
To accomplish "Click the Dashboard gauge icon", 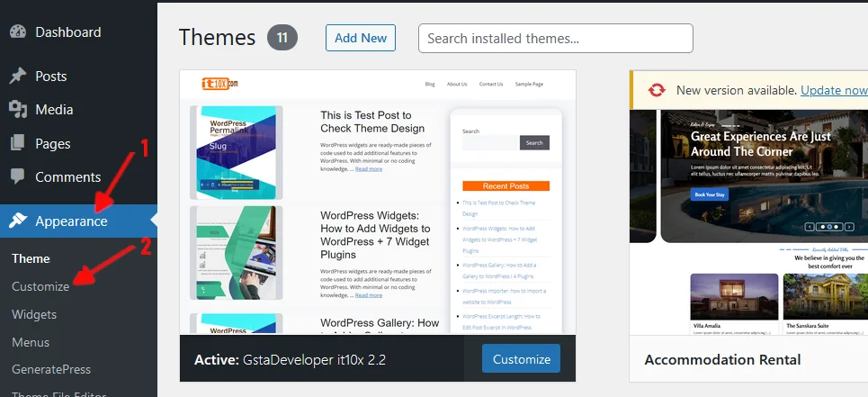I will pos(18,32).
